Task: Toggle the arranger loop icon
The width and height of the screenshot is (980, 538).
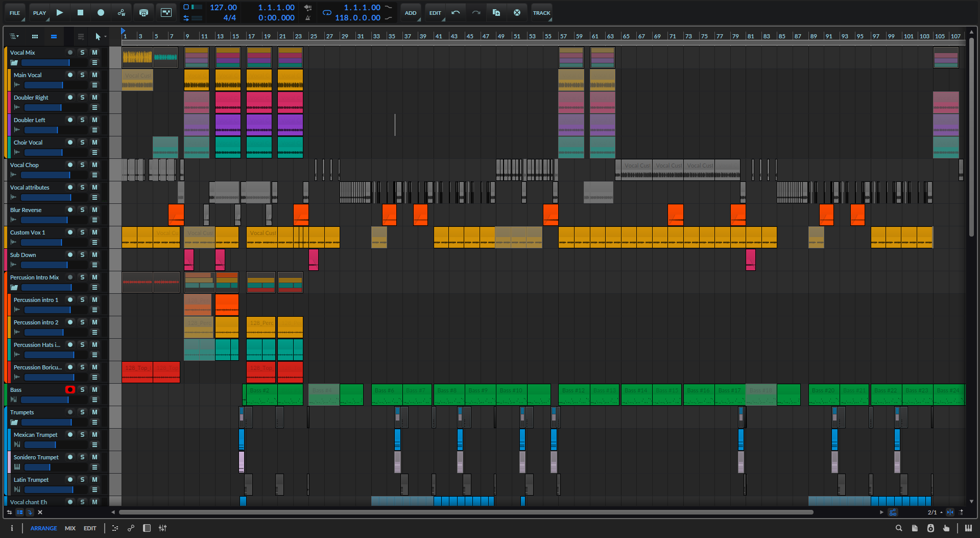Action: click(x=327, y=13)
